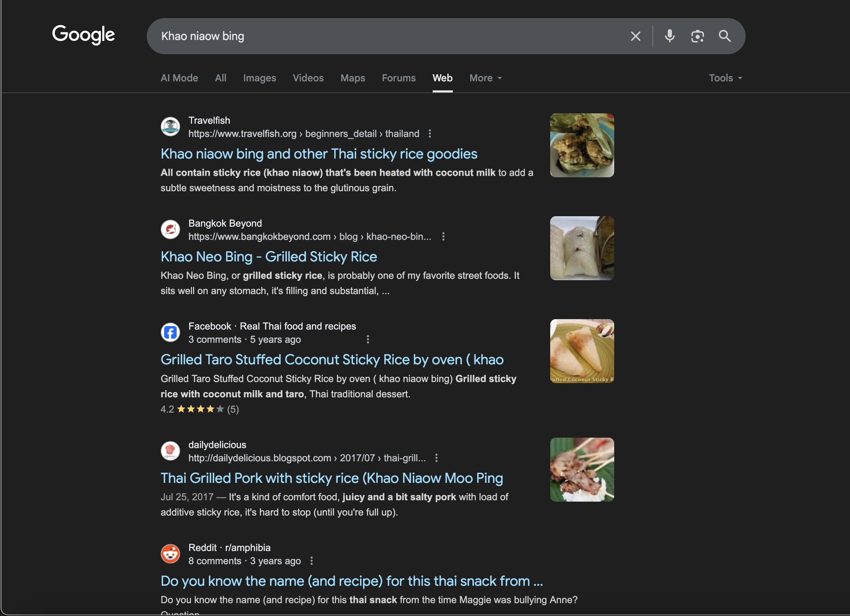This screenshot has height=616, width=850.
Task: Open three-dot menu for Facebook result
Action: 368,340
